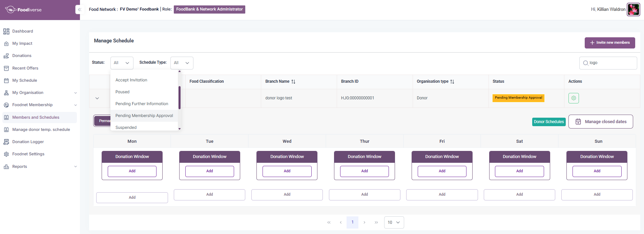Choose Pending Membership Approval in dropdown list
The width and height of the screenshot is (644, 234).
[x=144, y=116]
